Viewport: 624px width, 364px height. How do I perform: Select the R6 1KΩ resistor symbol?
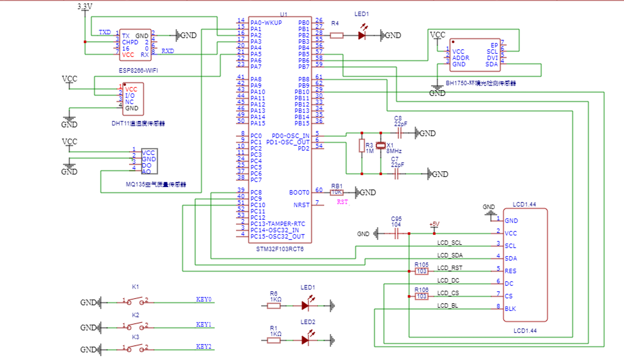pos(274,306)
